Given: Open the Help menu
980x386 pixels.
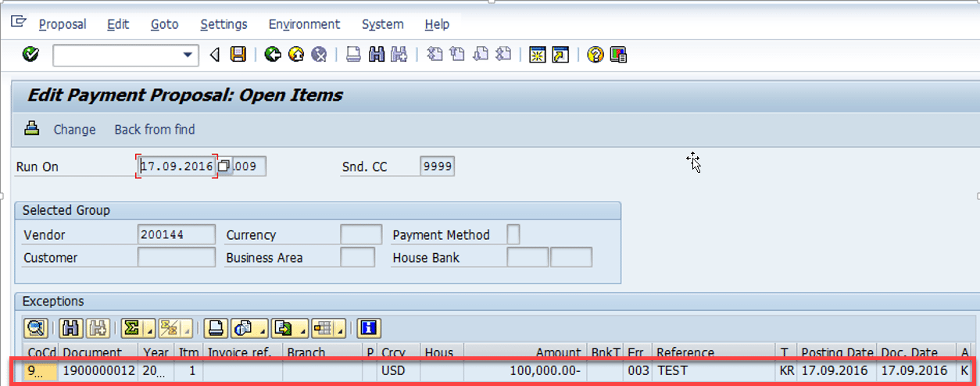Looking at the screenshot, I should click(437, 24).
